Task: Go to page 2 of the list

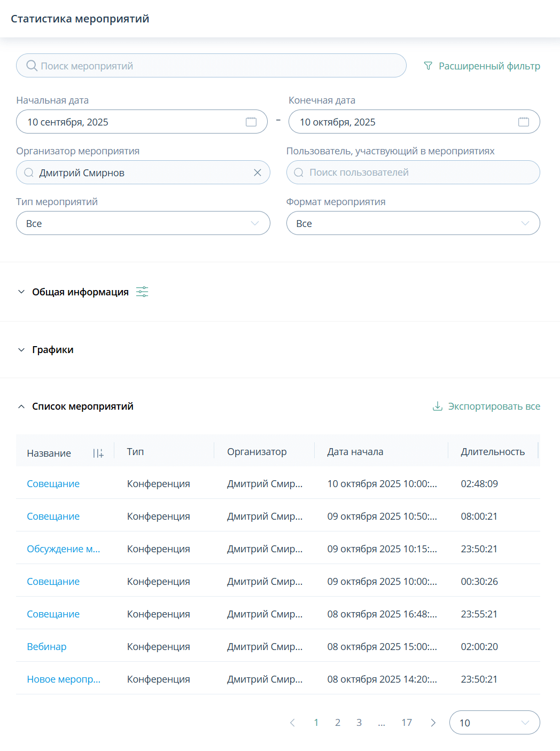Action: (338, 723)
